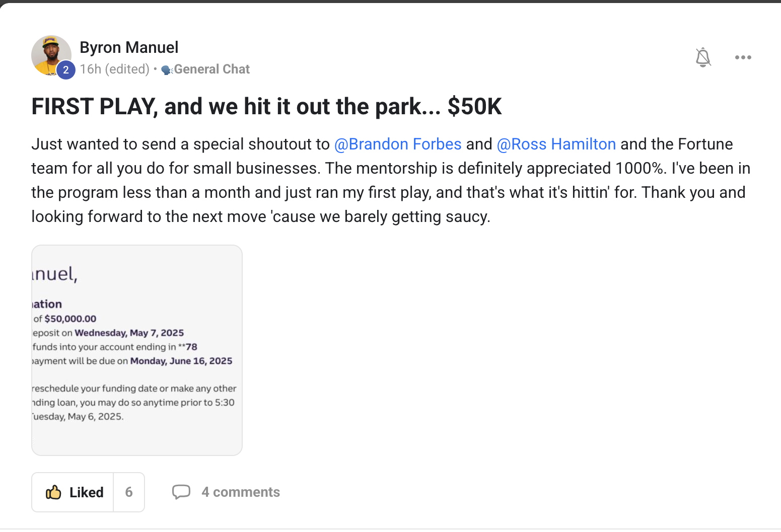Viewport: 781px width, 532px height.
Task: Open the three-dot post options menu
Action: point(743,57)
